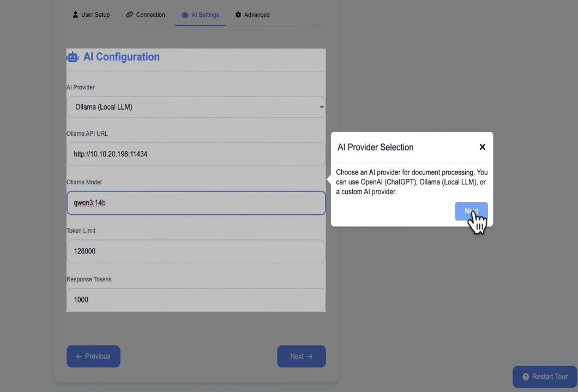The width and height of the screenshot is (578, 392).
Task: Click the right arrow icon on bottom Next button
Action: point(310,356)
